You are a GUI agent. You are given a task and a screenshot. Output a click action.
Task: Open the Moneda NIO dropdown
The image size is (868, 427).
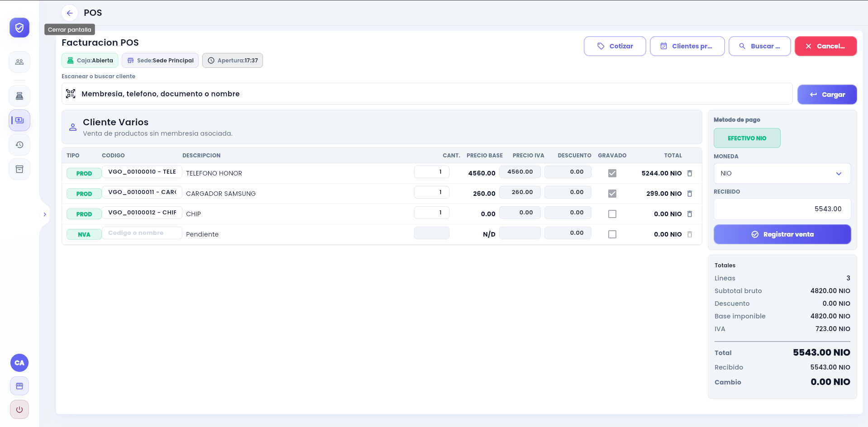782,174
